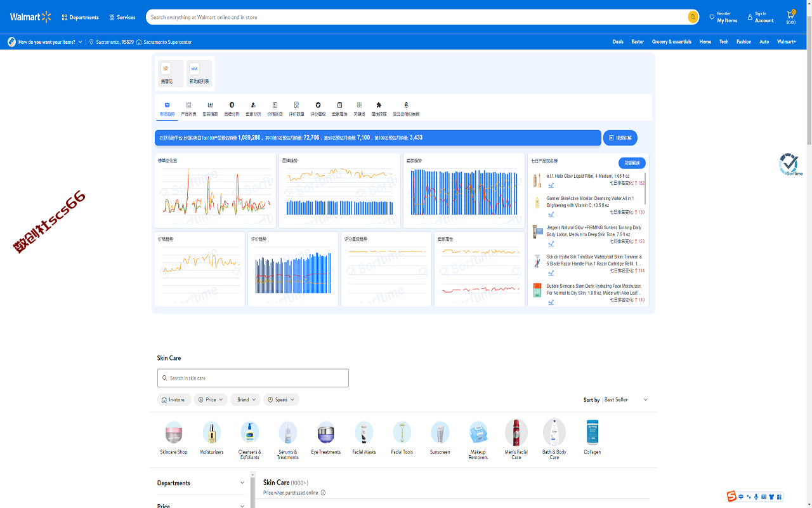The height and width of the screenshot is (508, 812).
Task: Open the Tech link
Action: click(x=724, y=42)
